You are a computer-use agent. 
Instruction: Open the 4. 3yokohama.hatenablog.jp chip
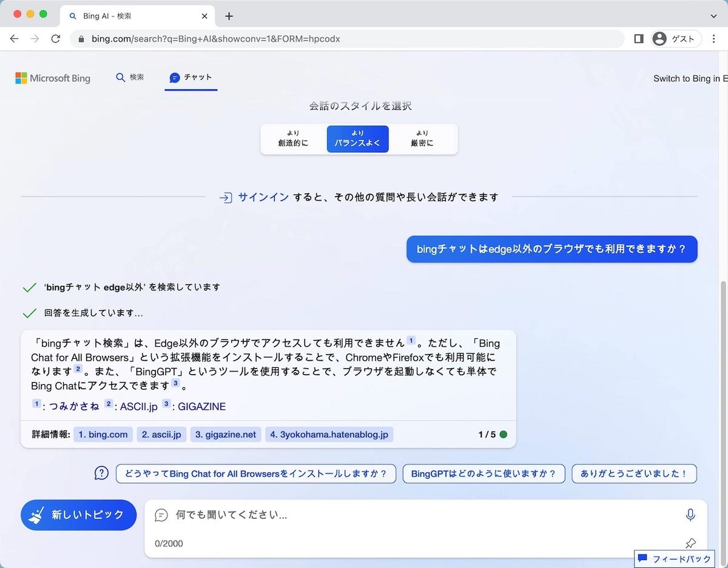(x=329, y=435)
